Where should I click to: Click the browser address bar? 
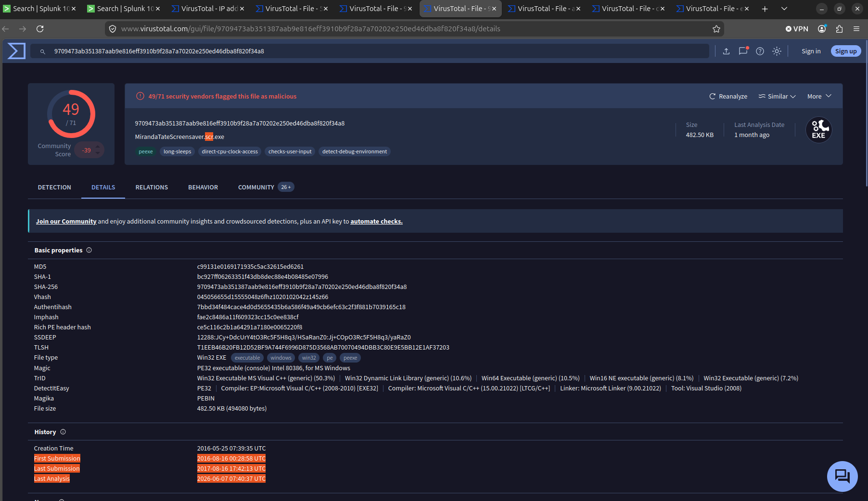tap(414, 29)
